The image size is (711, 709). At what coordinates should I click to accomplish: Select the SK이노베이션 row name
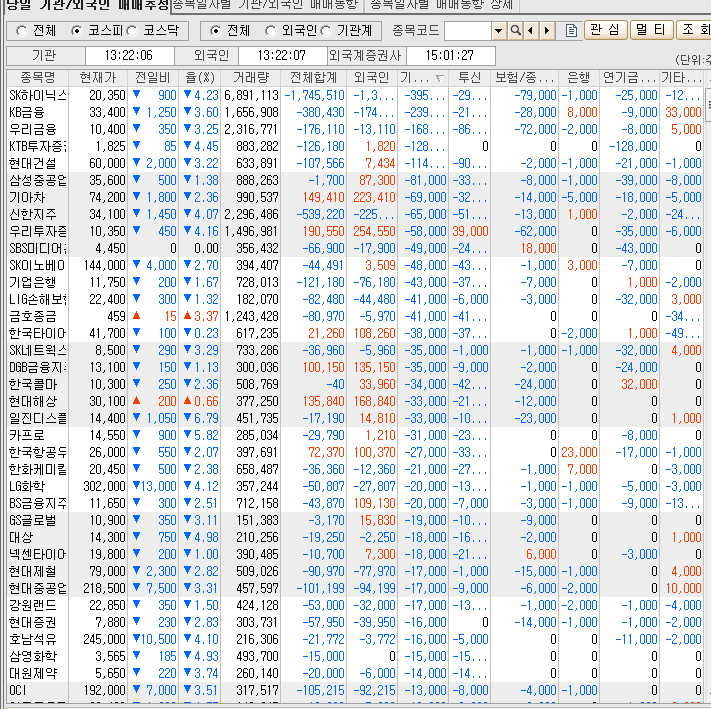38,266
